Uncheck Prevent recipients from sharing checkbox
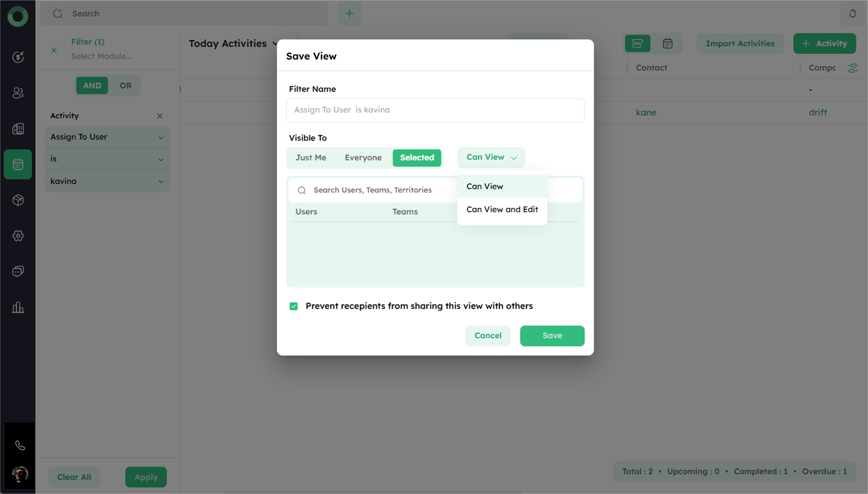 pos(294,306)
